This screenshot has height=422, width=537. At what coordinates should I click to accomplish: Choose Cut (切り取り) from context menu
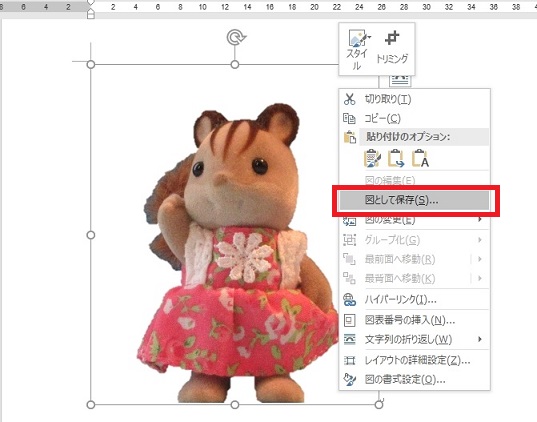tap(415, 99)
